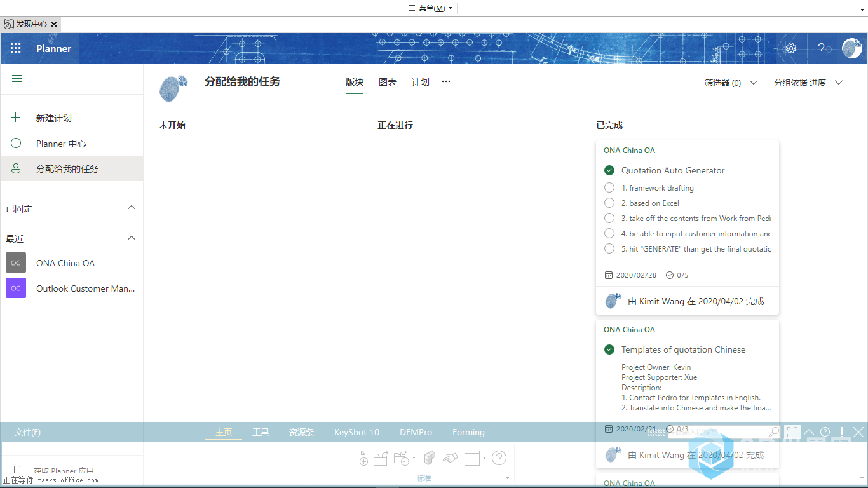Open dropdown arrow next to recent-folder icon
Image resolution: width=868 pixels, height=488 pixels.
(x=414, y=457)
